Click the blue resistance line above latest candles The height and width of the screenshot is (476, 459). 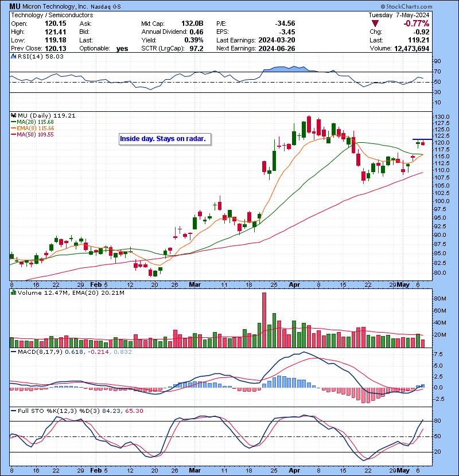(422, 139)
